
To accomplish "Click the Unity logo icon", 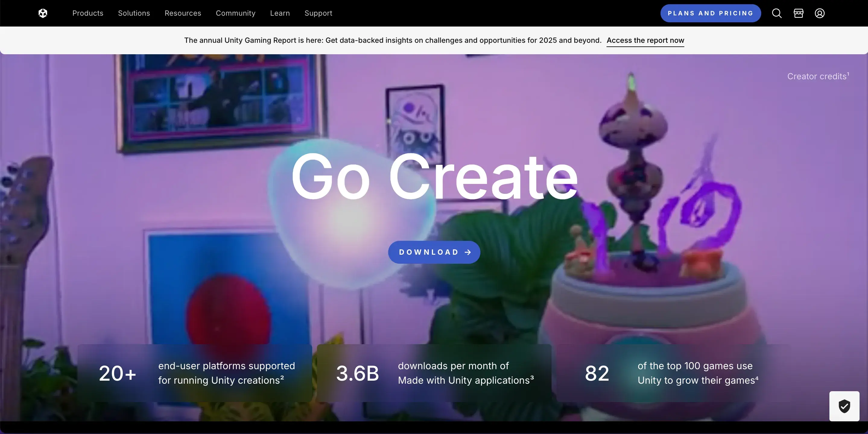I will 43,13.
